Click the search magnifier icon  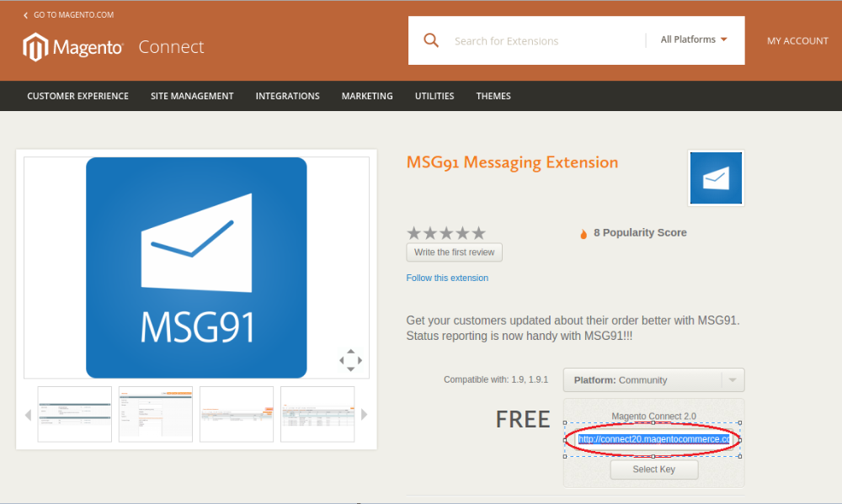[x=430, y=40]
